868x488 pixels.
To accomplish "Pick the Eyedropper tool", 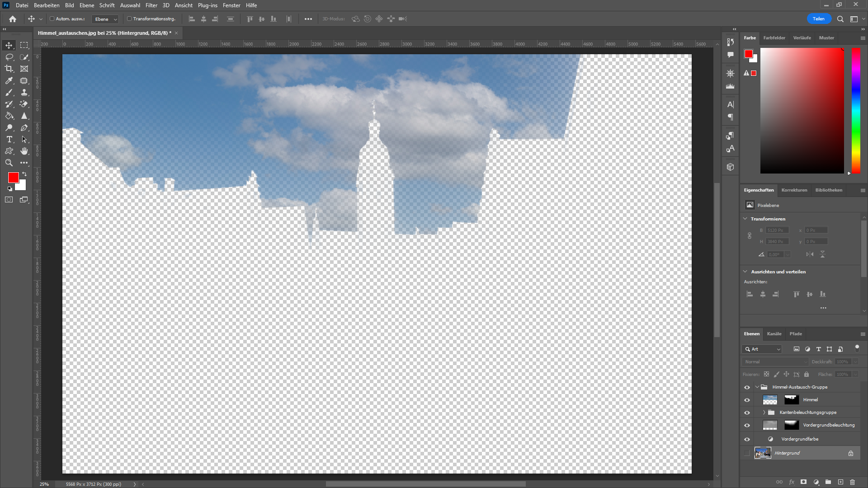I will (9, 80).
